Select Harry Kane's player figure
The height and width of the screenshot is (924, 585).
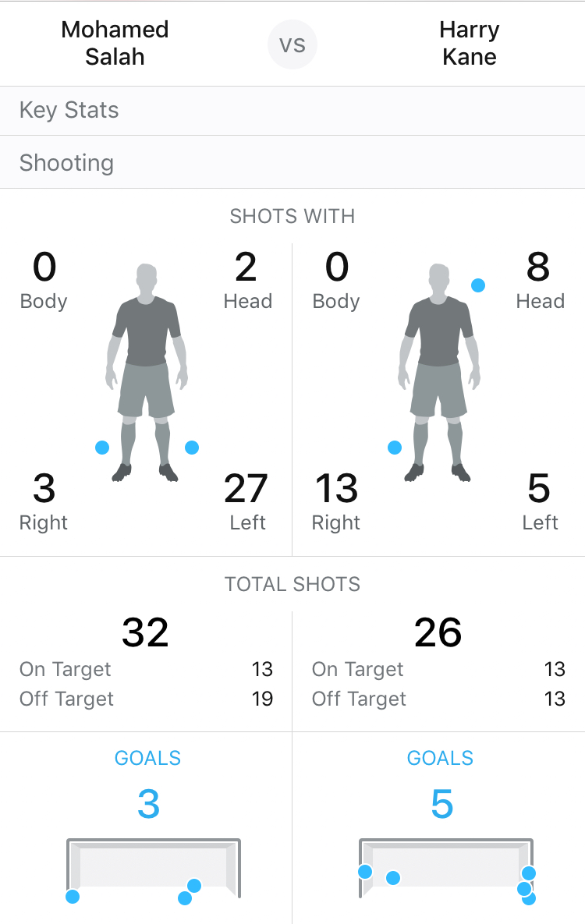[439, 373]
